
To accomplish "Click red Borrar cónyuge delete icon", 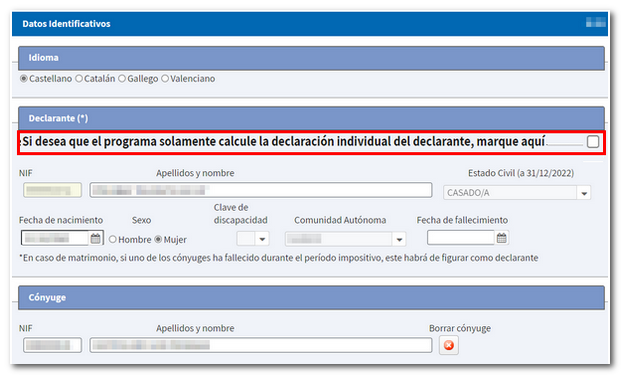I will coord(449,345).
